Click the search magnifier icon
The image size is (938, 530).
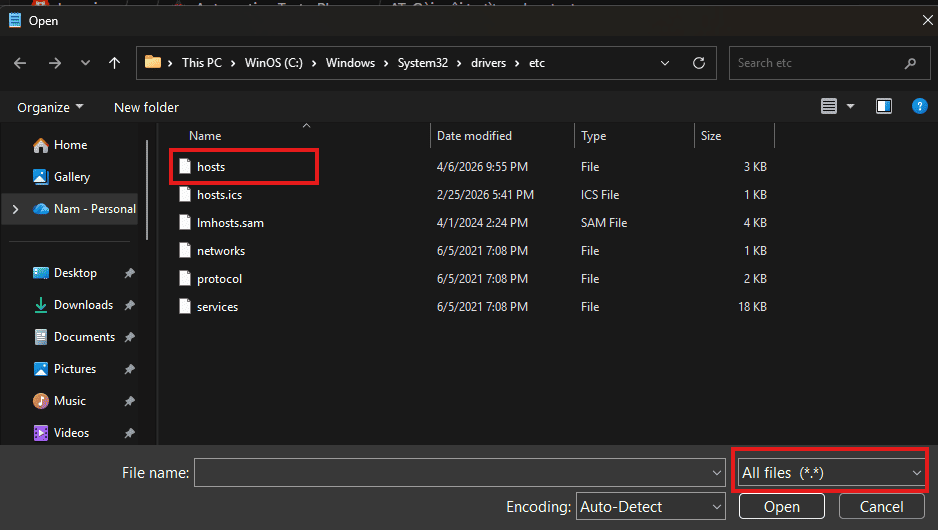[910, 63]
